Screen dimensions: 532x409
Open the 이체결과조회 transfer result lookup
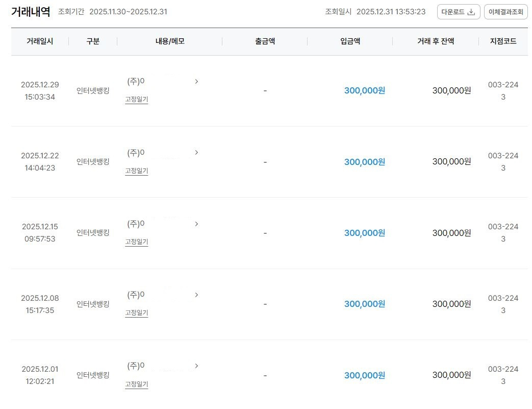coord(505,12)
